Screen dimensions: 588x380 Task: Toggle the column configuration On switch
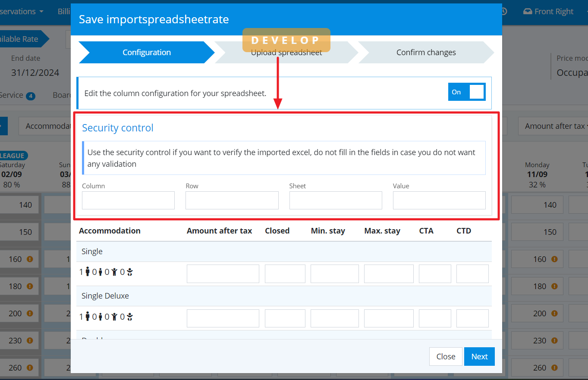pyautogui.click(x=467, y=92)
